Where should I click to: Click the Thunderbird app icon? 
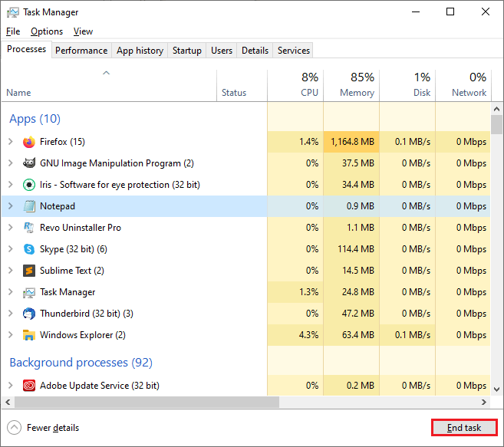coord(29,314)
